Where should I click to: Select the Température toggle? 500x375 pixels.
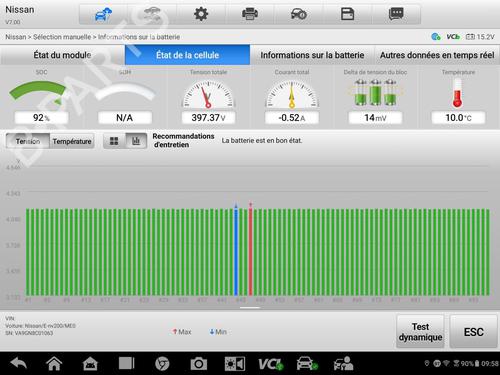pos(72,141)
